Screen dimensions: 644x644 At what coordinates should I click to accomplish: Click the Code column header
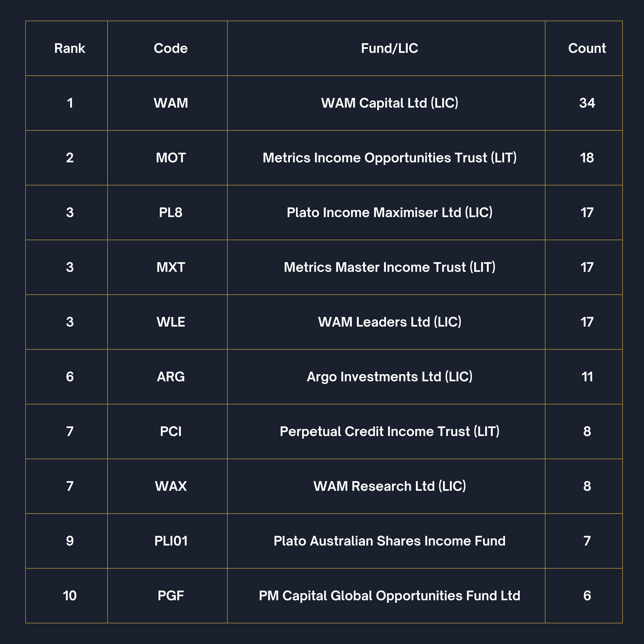coord(171,48)
